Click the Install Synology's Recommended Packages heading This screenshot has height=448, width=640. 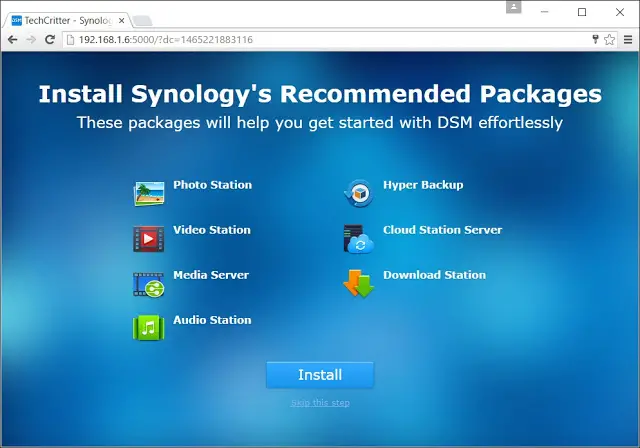(320, 95)
